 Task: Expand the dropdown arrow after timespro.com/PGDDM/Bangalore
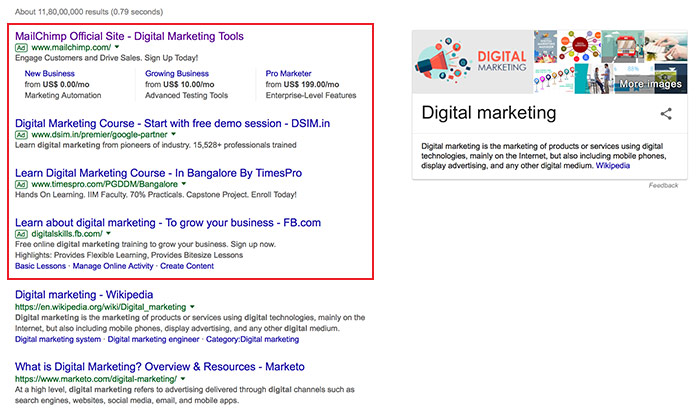click(x=183, y=183)
